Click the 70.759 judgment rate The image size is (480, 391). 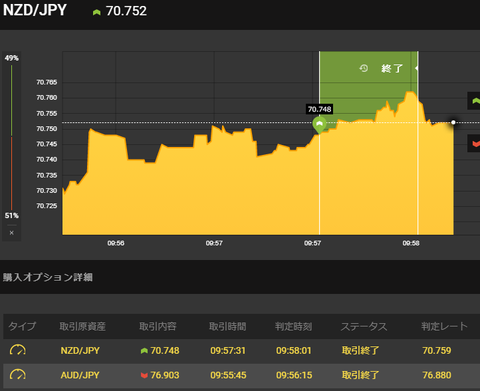click(437, 351)
